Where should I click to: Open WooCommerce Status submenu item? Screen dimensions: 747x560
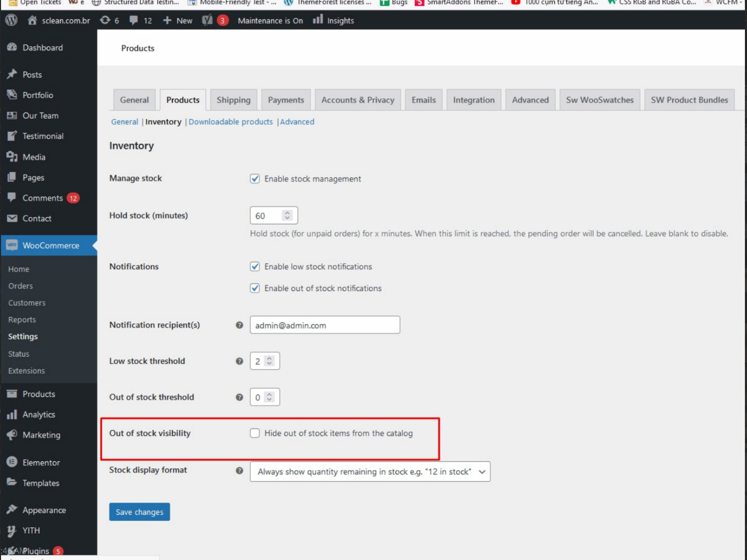coord(19,353)
